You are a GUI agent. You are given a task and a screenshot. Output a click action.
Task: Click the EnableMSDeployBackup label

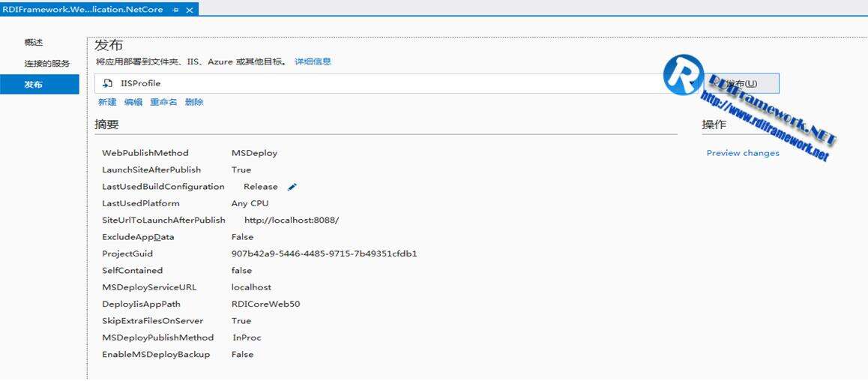(156, 355)
